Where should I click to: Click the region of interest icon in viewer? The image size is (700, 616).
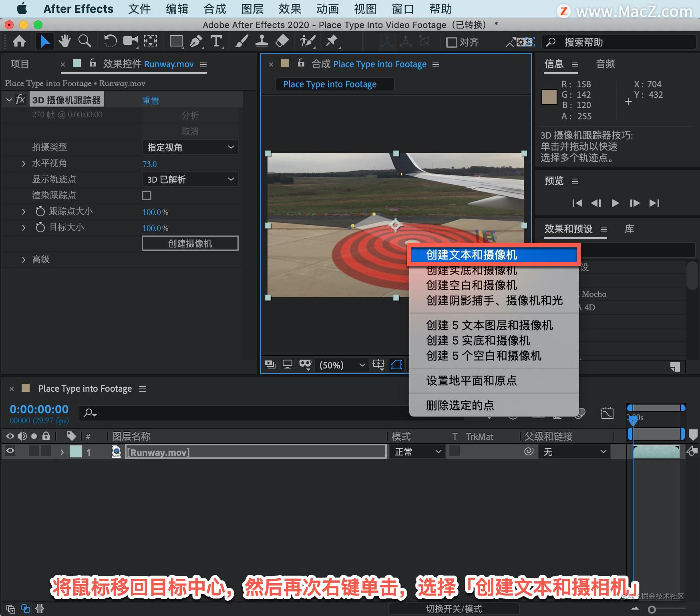pos(378,364)
